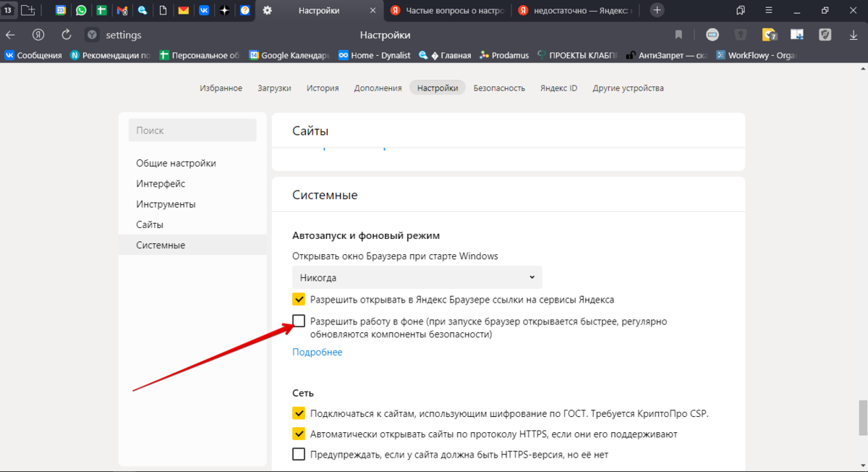Open the green shield extension icon
This screenshot has height=472, width=868.
[x=825, y=35]
